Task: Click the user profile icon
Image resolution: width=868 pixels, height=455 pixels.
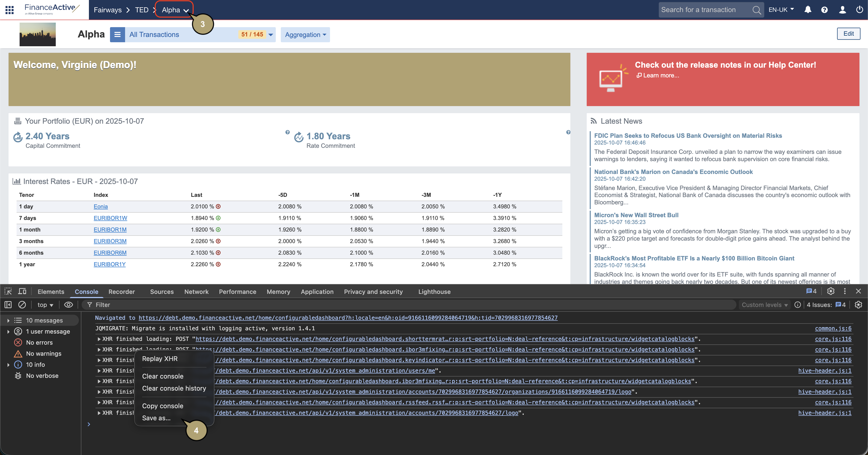Action: pyautogui.click(x=842, y=10)
